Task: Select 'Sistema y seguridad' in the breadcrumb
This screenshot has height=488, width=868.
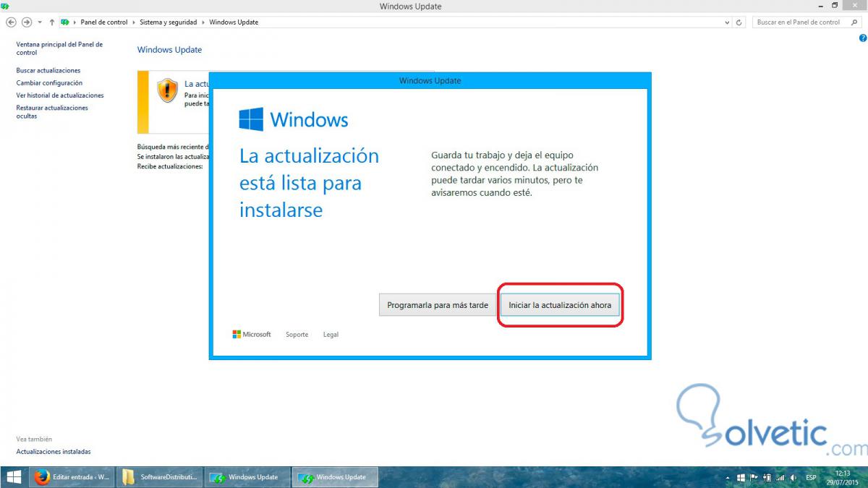Action: 168,22
